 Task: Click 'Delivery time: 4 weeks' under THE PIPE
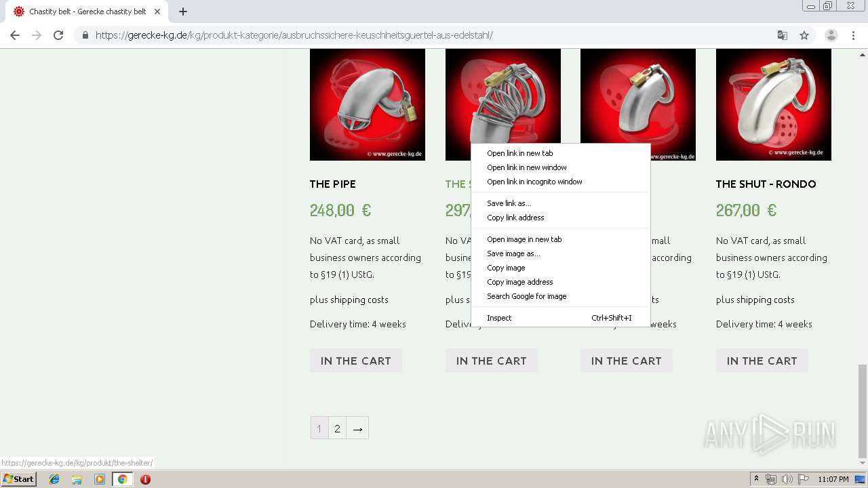(358, 324)
